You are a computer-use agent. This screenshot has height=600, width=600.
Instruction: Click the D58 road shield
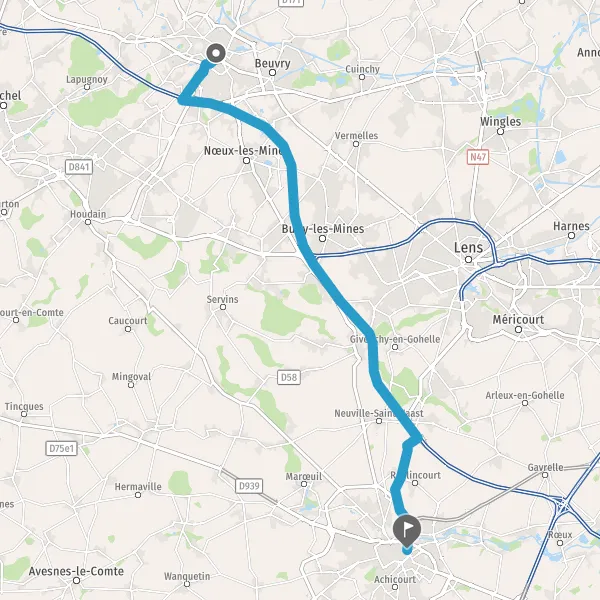[289, 377]
